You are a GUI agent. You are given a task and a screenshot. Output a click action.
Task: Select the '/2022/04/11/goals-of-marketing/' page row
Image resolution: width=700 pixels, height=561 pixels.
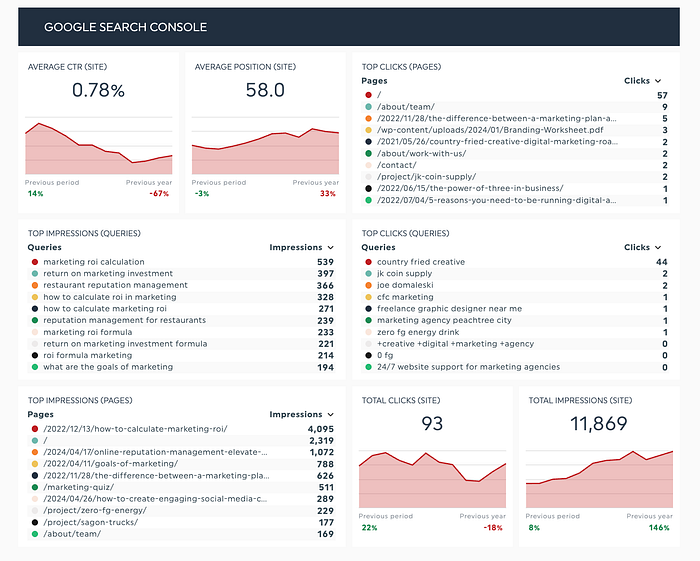pyautogui.click(x=182, y=464)
